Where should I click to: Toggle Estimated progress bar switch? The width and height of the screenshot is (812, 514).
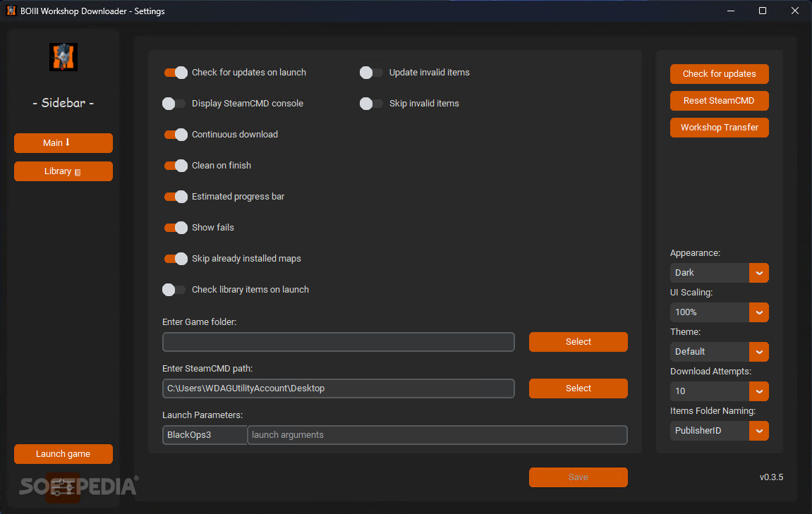click(176, 197)
